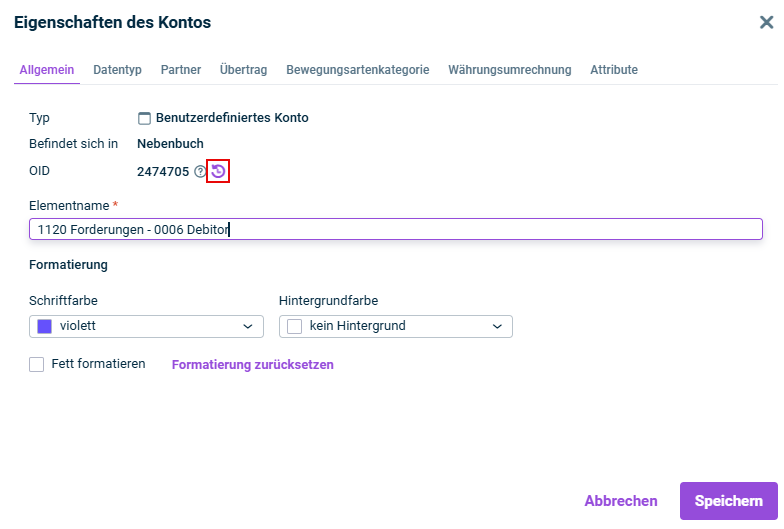Click the violet color swatch in Schriftfarbe

click(x=44, y=326)
